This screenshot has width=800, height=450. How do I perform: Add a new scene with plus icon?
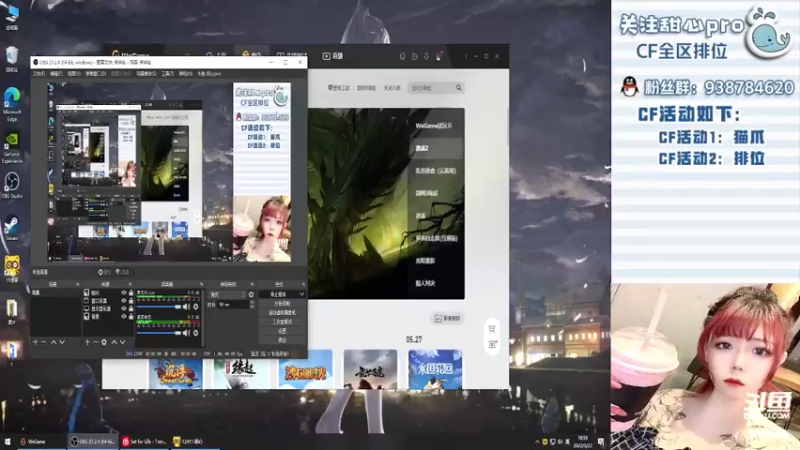35,342
